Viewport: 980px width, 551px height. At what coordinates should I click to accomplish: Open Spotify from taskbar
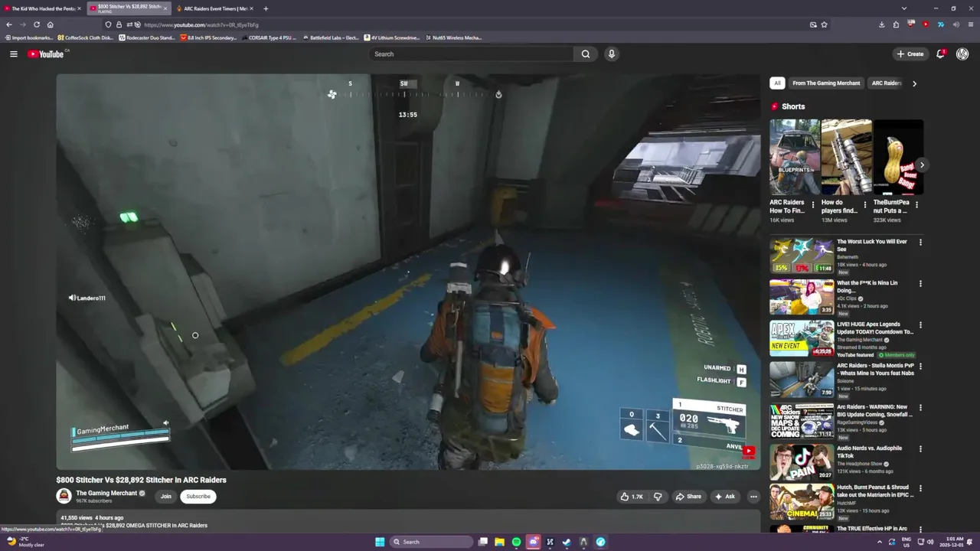coord(516,542)
